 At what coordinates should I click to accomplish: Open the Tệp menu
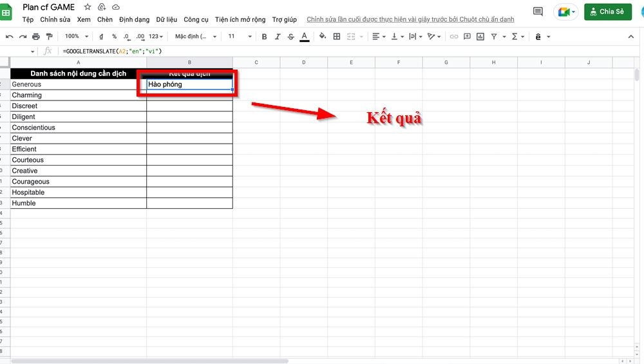pos(28,19)
